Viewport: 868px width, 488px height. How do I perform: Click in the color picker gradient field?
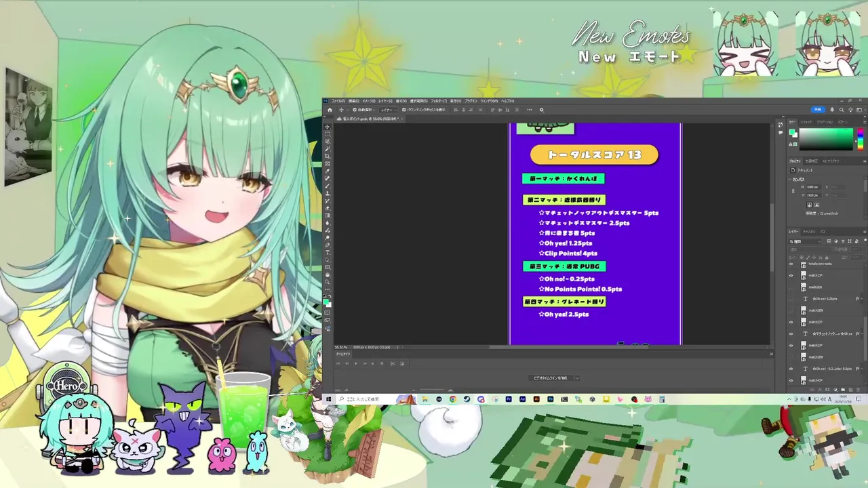(x=826, y=139)
